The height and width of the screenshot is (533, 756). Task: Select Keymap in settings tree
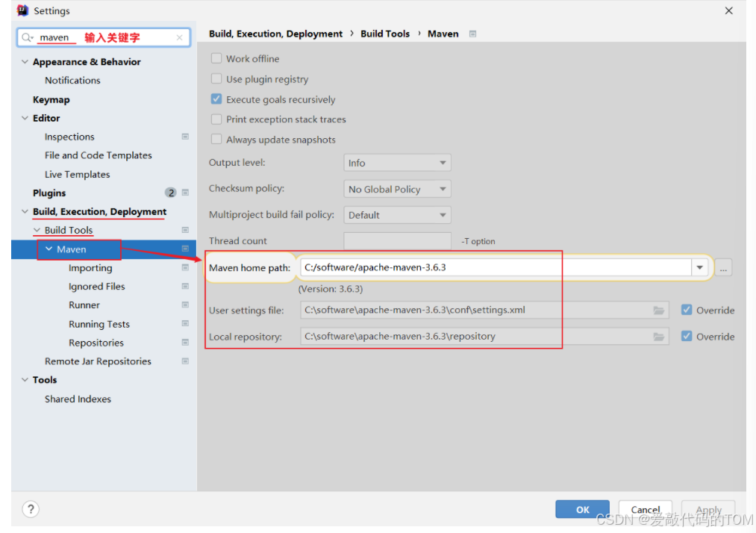[51, 100]
